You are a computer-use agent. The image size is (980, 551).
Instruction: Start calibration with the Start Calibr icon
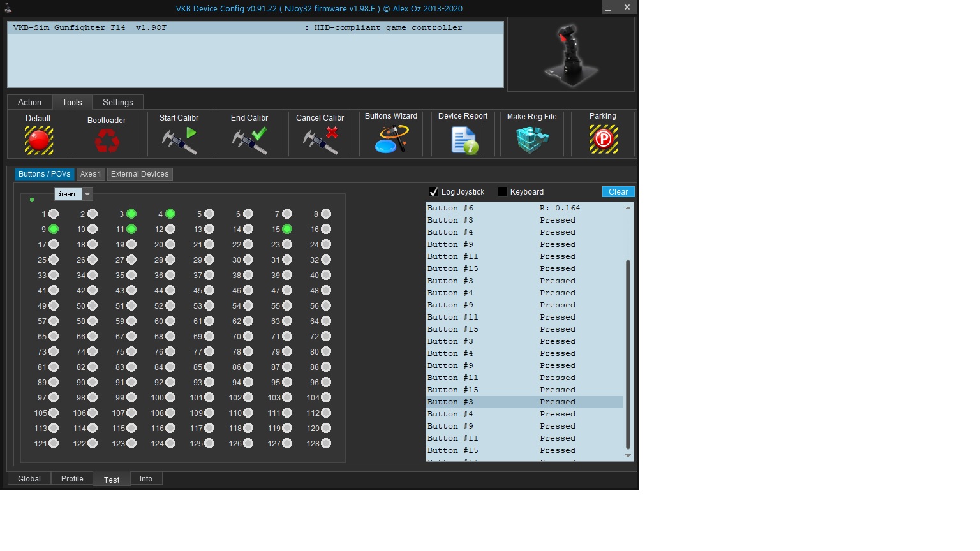pyautogui.click(x=179, y=140)
